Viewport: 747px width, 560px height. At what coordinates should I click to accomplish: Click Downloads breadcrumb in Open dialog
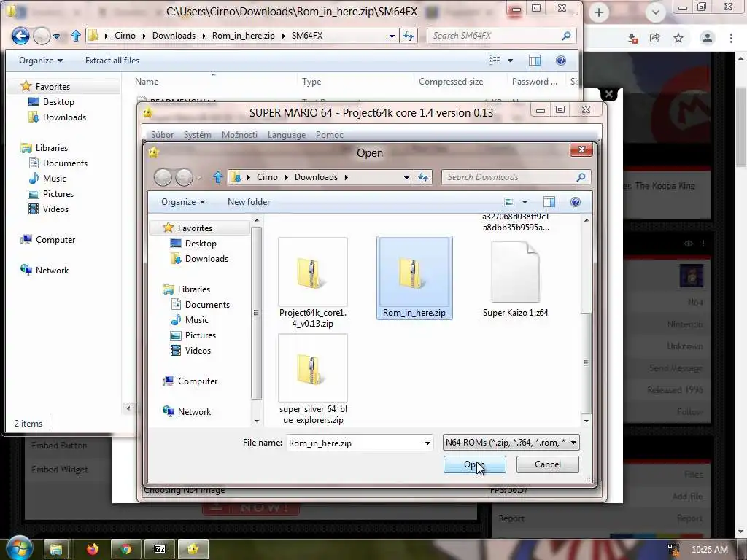pyautogui.click(x=316, y=177)
